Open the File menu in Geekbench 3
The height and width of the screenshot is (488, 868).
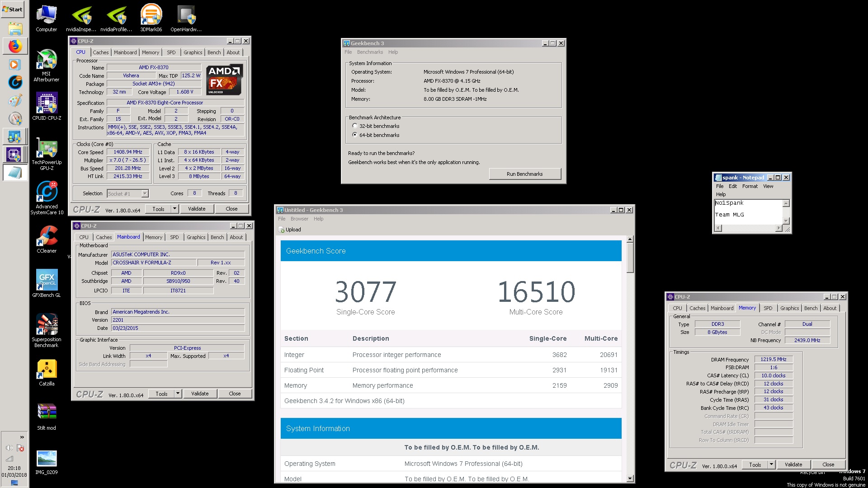point(348,52)
